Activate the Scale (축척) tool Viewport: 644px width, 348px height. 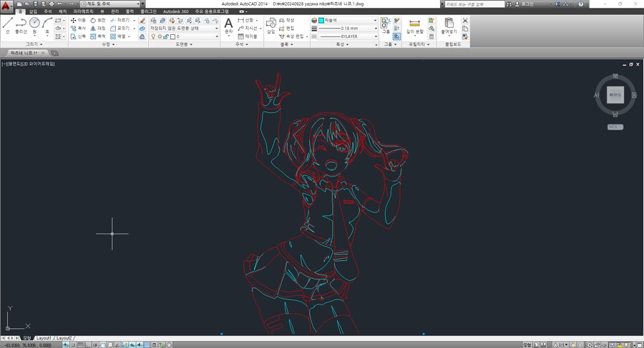98,36
